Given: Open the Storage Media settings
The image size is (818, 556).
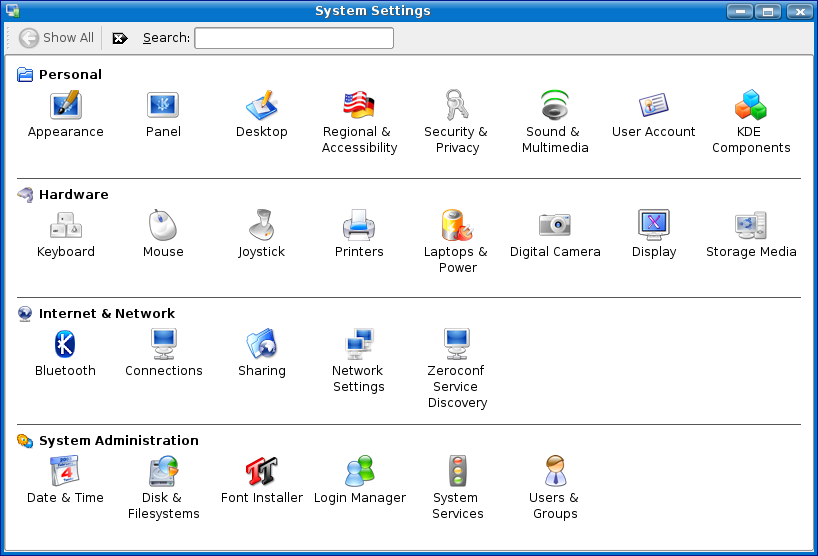Looking at the screenshot, I should [751, 225].
